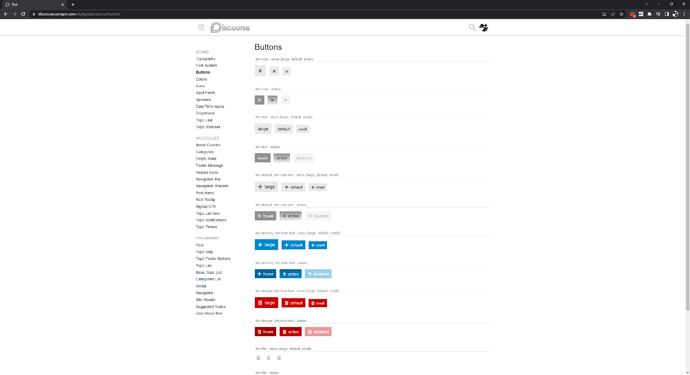Open the Icons styleguide page

pos(200,86)
